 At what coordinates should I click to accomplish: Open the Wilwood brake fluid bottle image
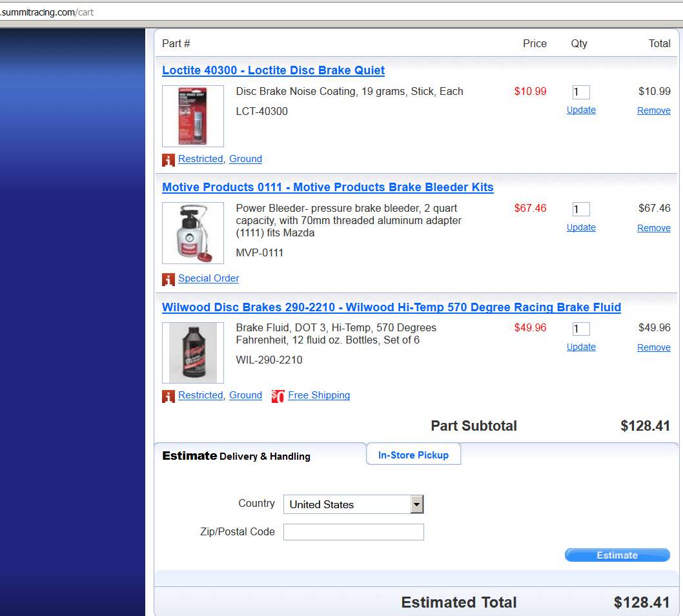tap(193, 353)
